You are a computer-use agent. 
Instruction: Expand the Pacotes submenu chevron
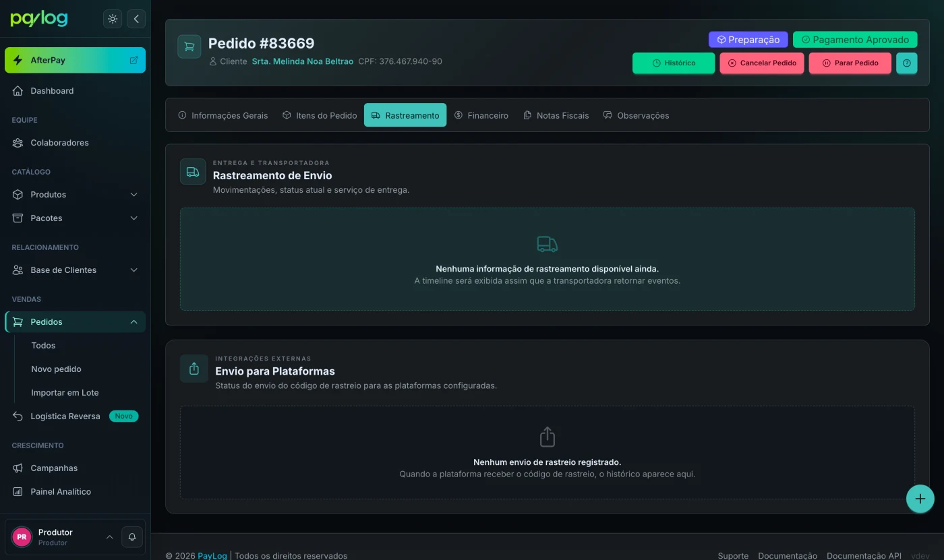[x=134, y=218]
